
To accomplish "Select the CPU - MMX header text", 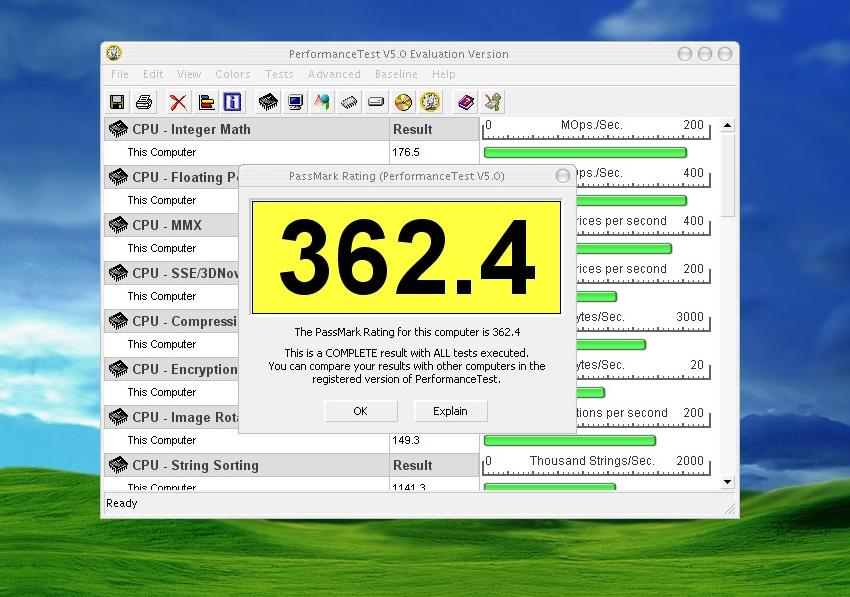I will pos(167,225).
